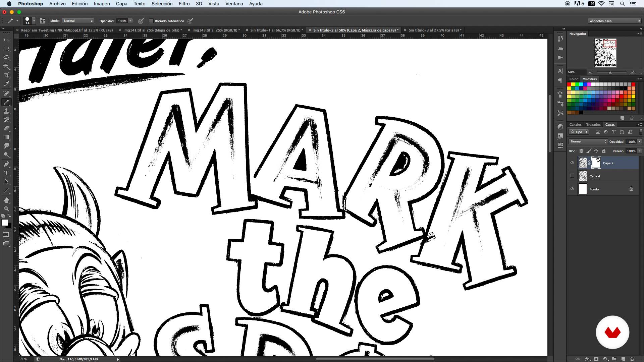
Task: Open the brush preset picker dropdown
Action: click(x=34, y=21)
